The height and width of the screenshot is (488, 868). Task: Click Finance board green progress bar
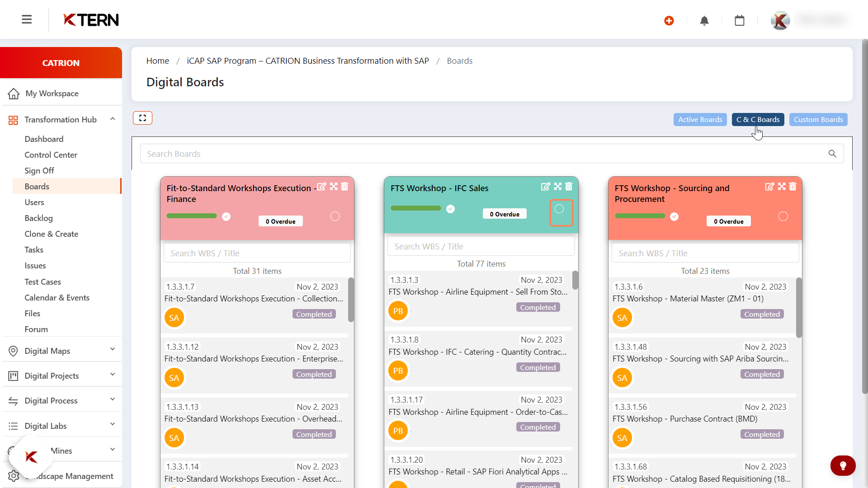(192, 216)
